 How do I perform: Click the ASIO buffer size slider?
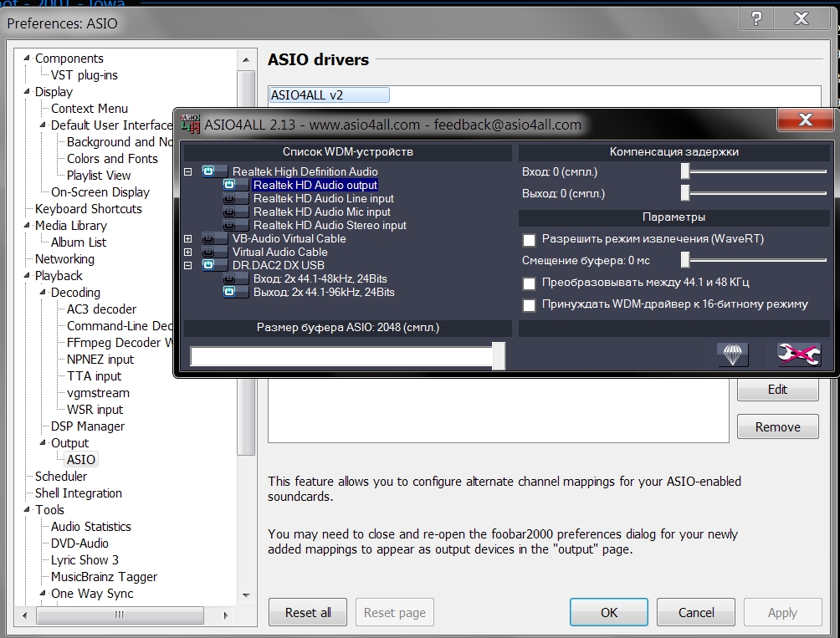(x=346, y=356)
